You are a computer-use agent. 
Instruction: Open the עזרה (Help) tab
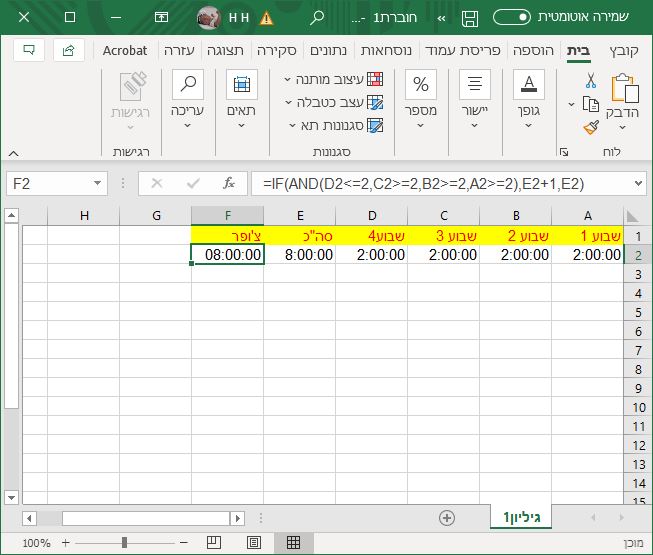[x=179, y=51]
